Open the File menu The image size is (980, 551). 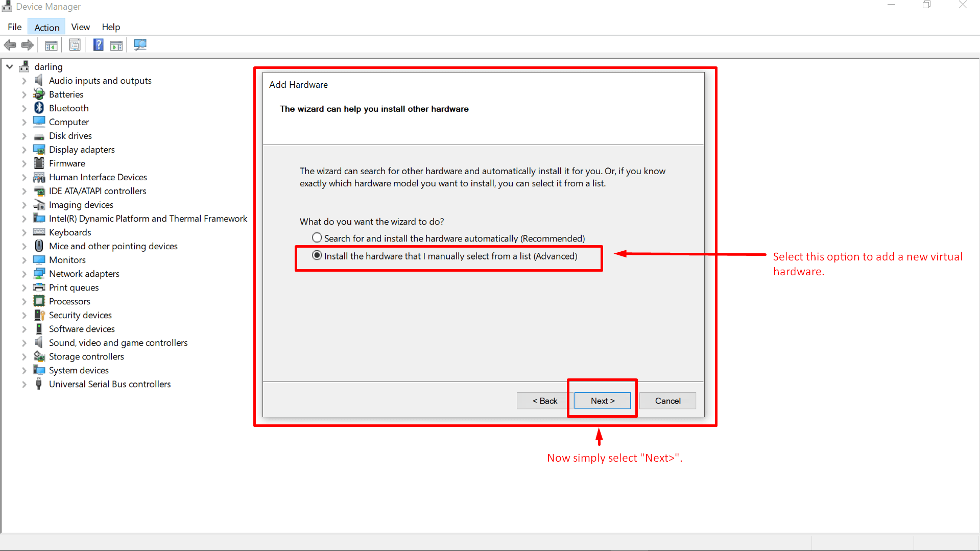click(x=14, y=27)
